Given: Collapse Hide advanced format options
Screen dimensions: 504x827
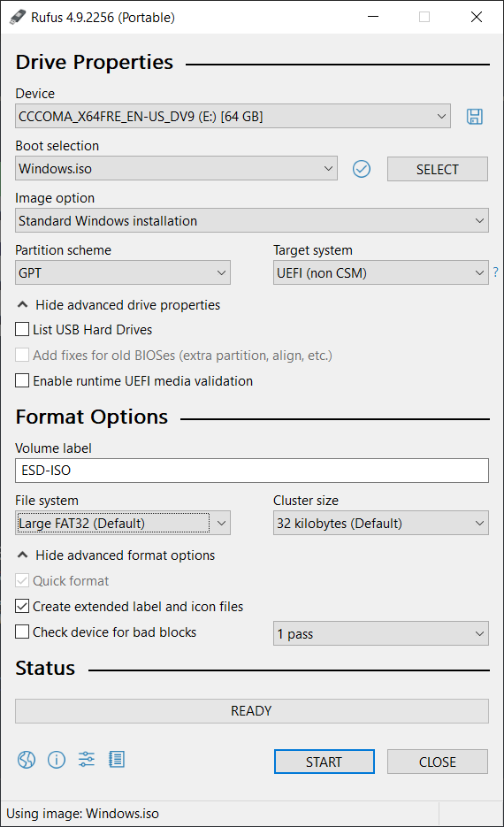Looking at the screenshot, I should point(116,555).
